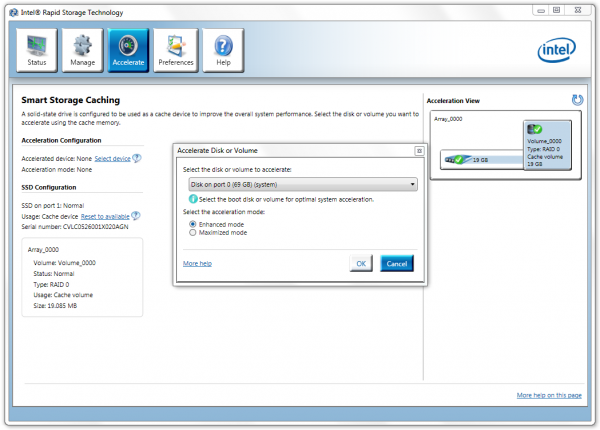Open the disk or volume dropdown

(x=303, y=184)
